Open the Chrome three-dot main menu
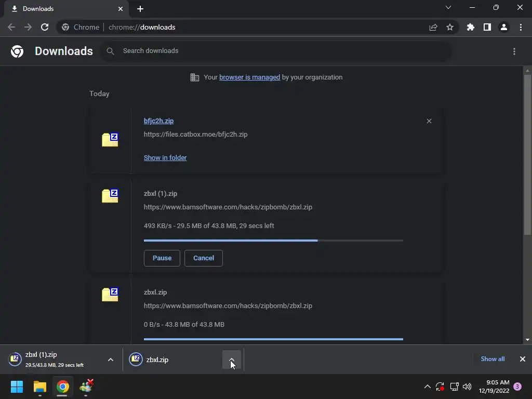The width and height of the screenshot is (532, 399). tap(521, 27)
